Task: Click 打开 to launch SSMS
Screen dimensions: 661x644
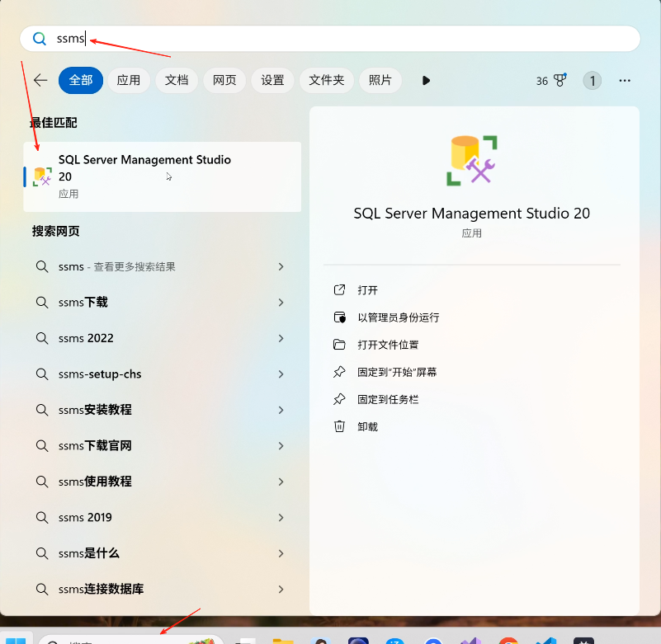Action: click(367, 290)
